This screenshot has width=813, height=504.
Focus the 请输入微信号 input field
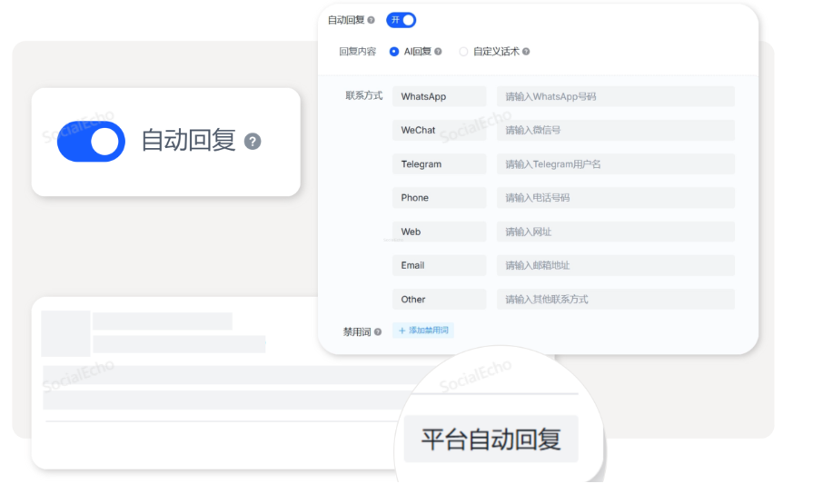(x=616, y=130)
